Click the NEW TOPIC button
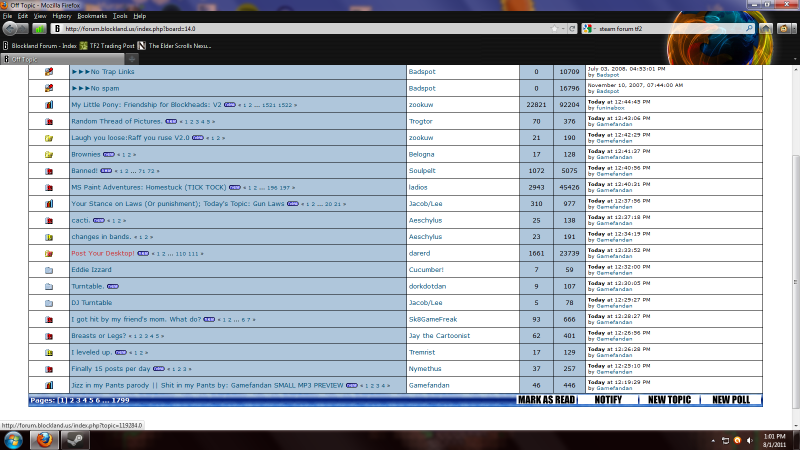This screenshot has height=450, width=800. point(669,400)
